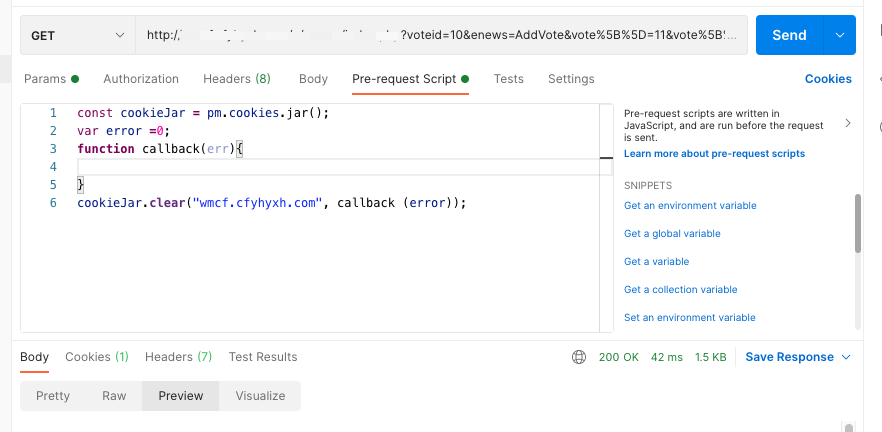
Task: Open Learn more about pre-request scripts link
Action: coord(714,154)
